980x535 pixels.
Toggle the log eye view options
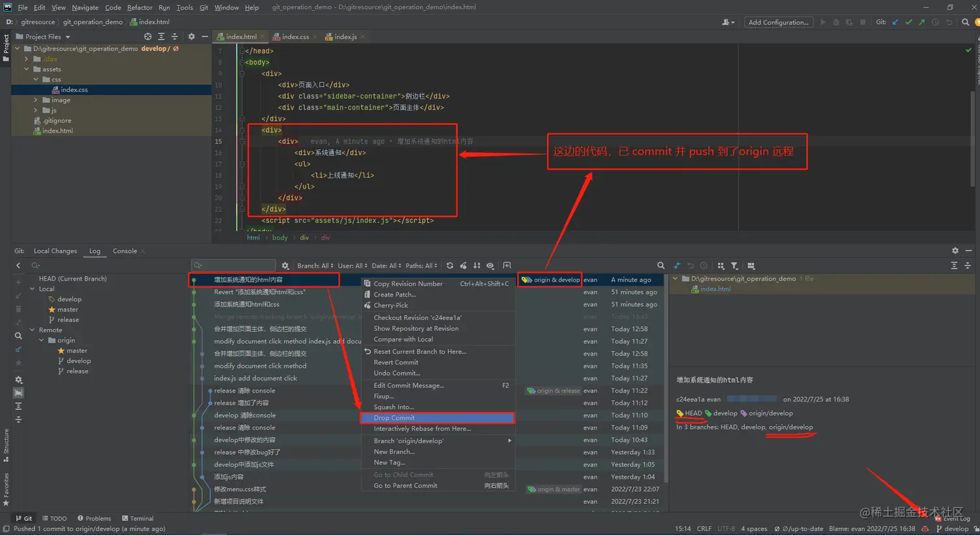coord(491,266)
